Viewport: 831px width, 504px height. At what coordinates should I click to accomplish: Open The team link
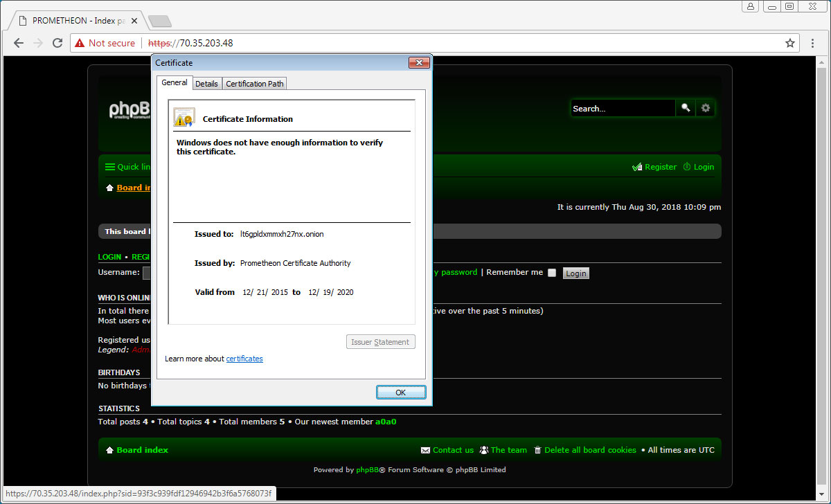509,450
